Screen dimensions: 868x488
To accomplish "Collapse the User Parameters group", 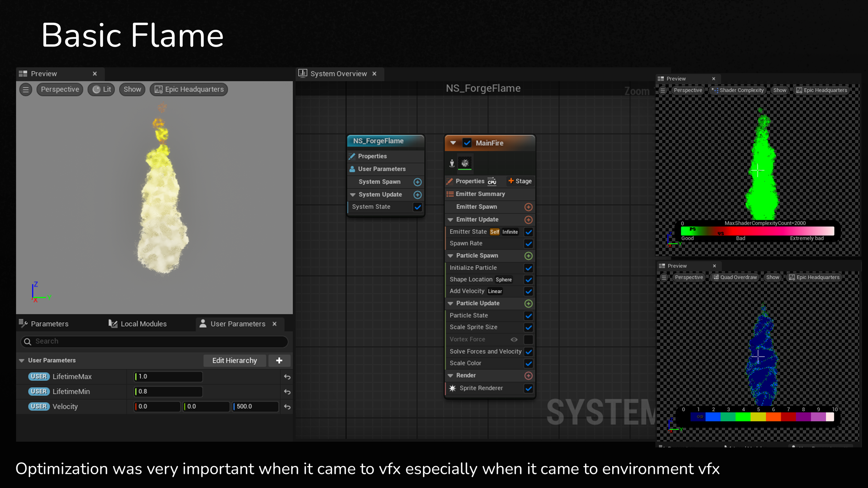I will 22,361.
